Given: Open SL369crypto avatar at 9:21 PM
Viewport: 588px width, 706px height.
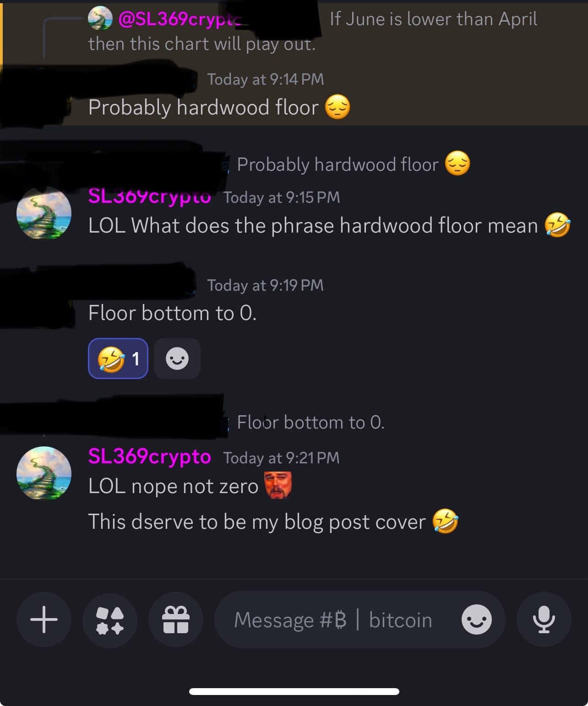Looking at the screenshot, I should pos(44,473).
